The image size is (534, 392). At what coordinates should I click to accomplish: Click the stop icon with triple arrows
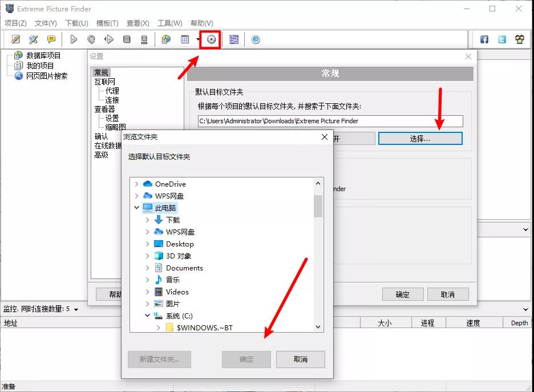tap(144, 40)
